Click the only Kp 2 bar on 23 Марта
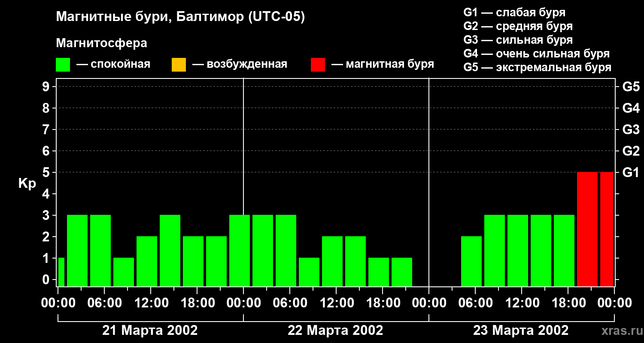This screenshot has width=644, height=343. 471,261
